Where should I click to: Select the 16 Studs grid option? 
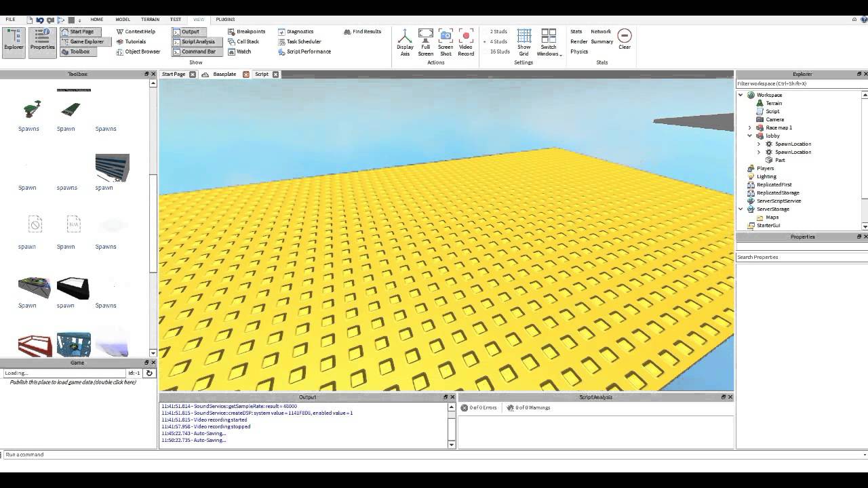click(x=498, y=52)
